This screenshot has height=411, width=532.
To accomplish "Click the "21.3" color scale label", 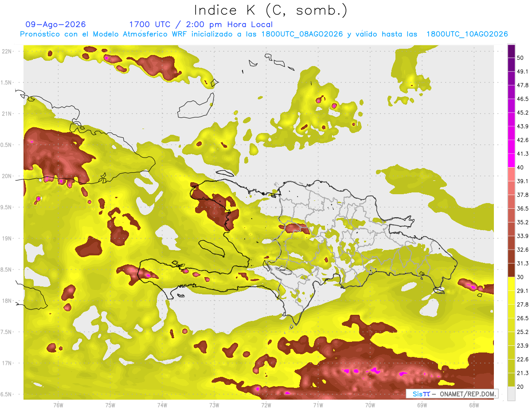I will (x=523, y=373).
